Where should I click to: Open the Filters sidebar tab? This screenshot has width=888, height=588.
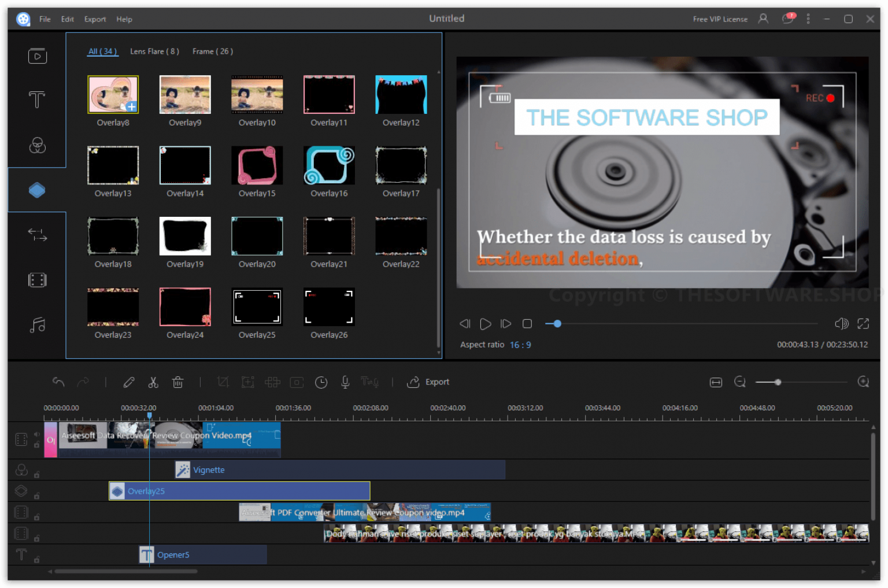[x=37, y=145]
